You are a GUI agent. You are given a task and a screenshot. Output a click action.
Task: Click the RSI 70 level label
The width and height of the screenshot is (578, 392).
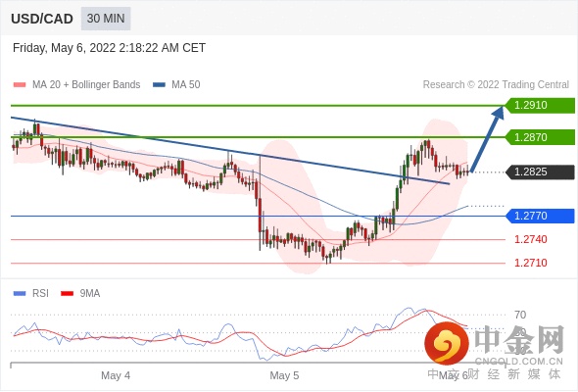coord(520,315)
